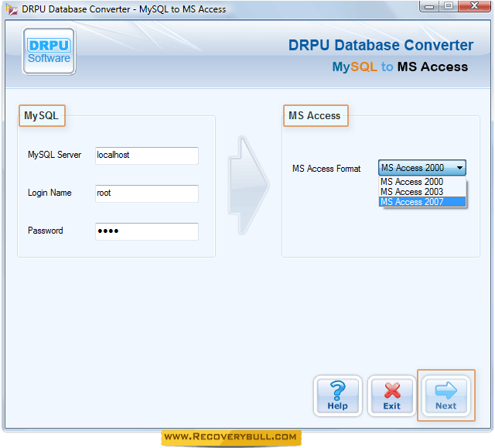Click the DRPU Software logo
The width and height of the screenshot is (495, 448).
[49, 52]
